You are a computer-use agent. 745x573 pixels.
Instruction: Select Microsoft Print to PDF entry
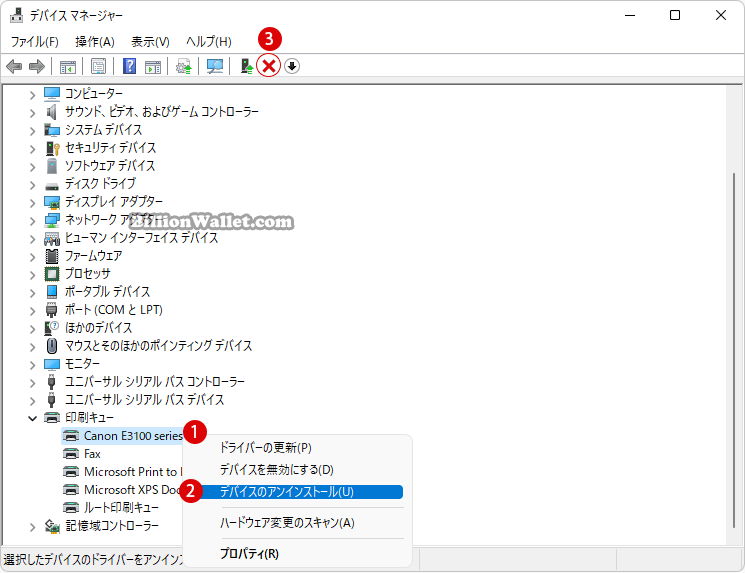tap(133, 472)
